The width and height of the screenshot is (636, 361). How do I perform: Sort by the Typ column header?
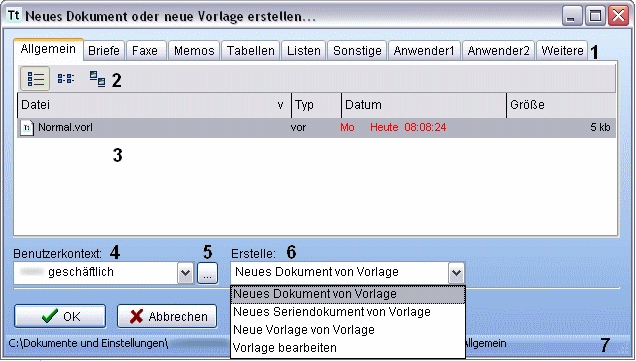pos(316,105)
